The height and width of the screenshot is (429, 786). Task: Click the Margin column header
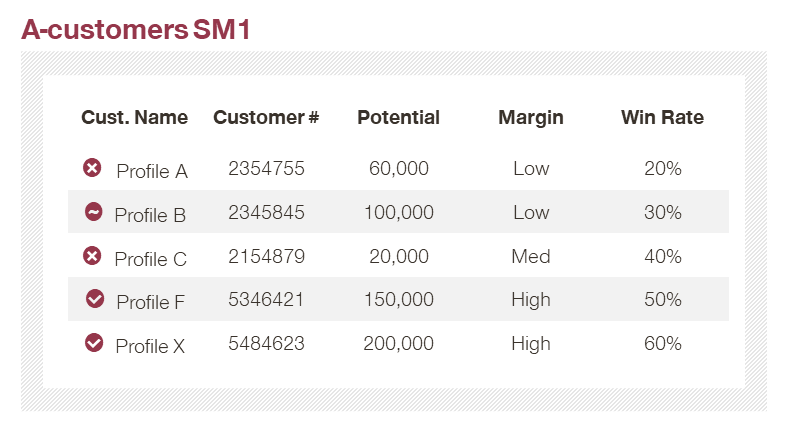pos(531,118)
